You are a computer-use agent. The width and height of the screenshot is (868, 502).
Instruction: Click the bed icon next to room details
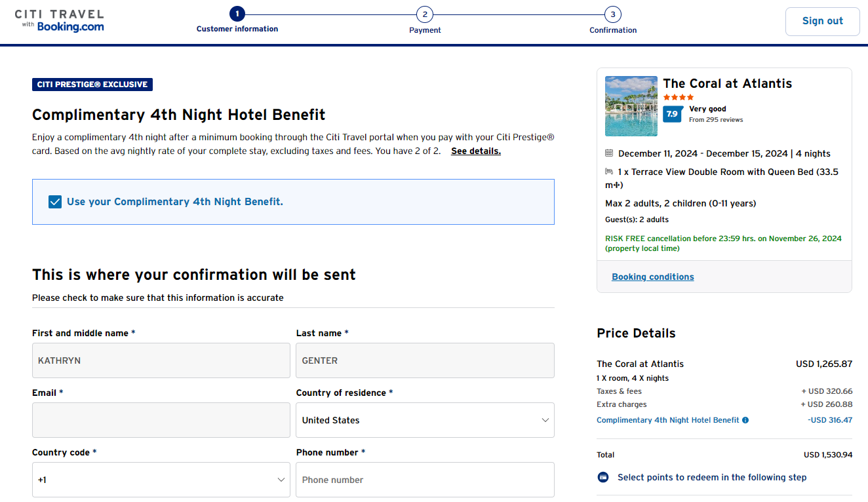609,171
